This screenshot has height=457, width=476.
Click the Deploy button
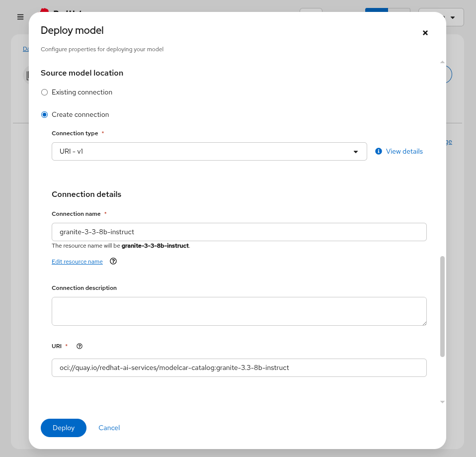(64, 428)
